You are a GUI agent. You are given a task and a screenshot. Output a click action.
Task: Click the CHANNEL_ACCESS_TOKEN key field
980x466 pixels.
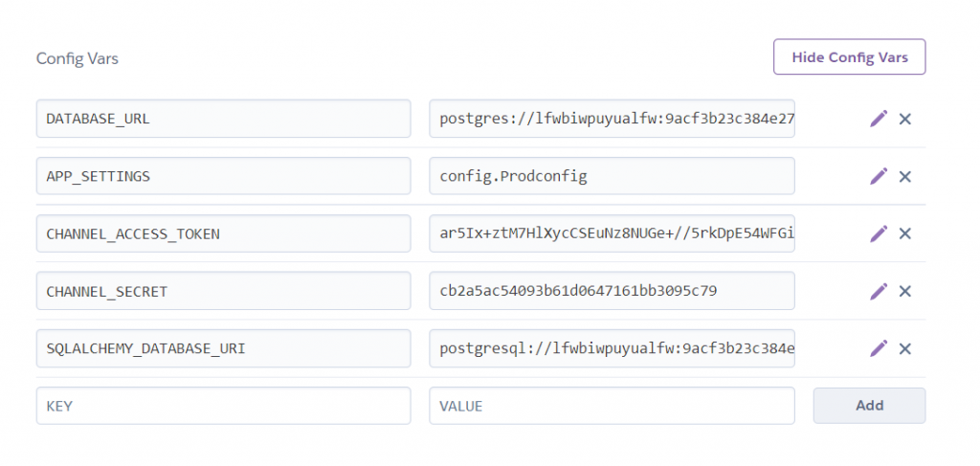click(224, 233)
